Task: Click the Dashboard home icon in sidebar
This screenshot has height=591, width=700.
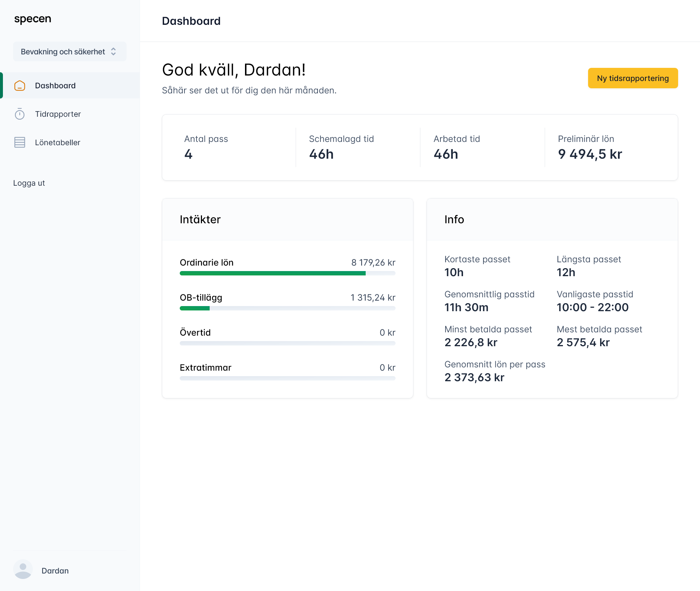Action: click(20, 86)
